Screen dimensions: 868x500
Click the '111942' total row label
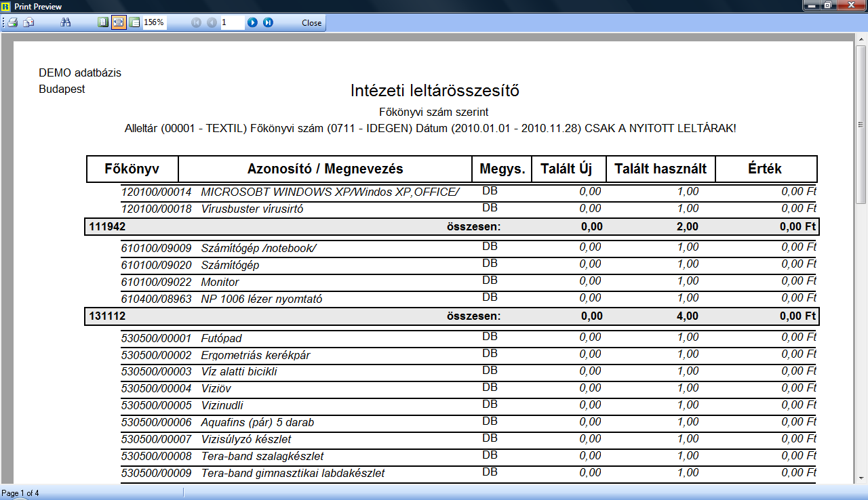point(107,227)
